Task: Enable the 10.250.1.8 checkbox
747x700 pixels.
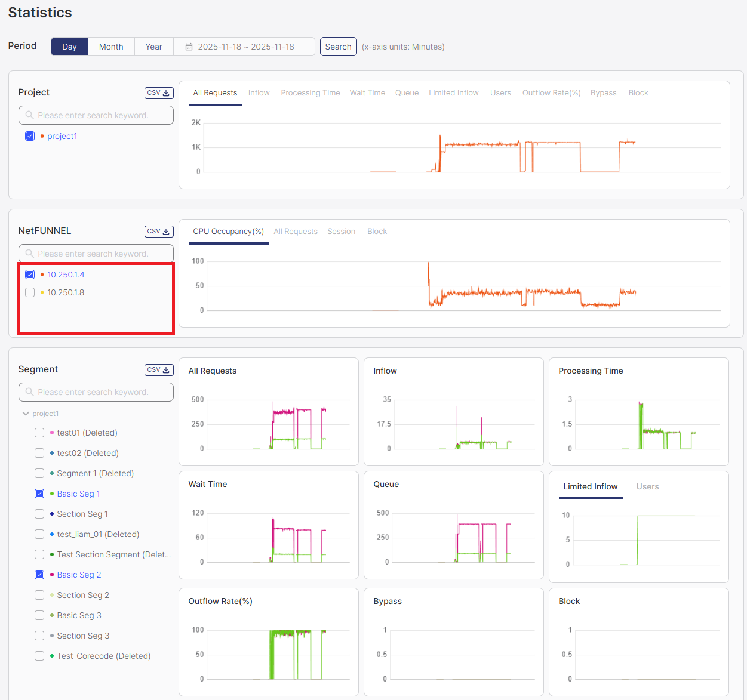Action: (30, 292)
